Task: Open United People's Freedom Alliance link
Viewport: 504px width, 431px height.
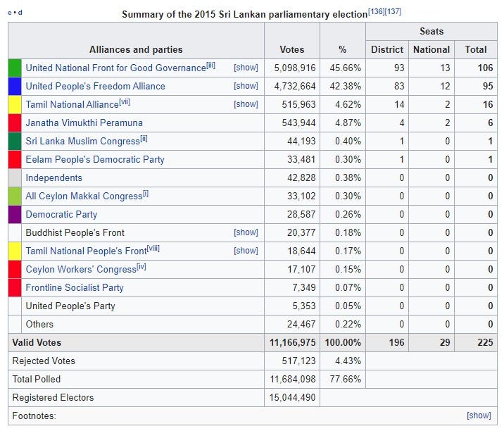Action: pos(95,86)
